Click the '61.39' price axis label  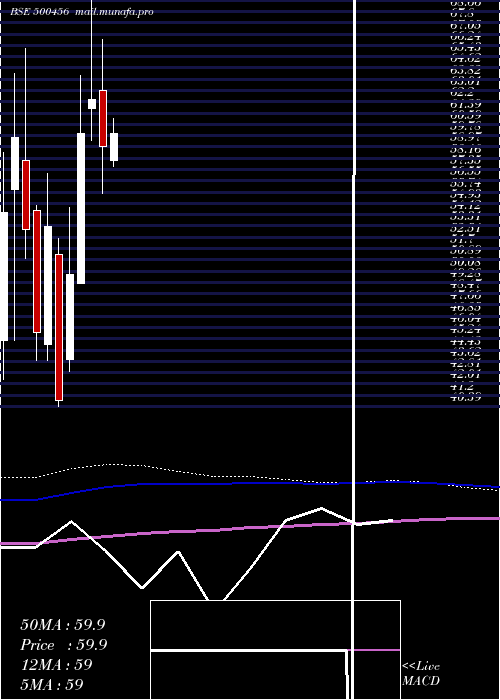pyautogui.click(x=465, y=104)
